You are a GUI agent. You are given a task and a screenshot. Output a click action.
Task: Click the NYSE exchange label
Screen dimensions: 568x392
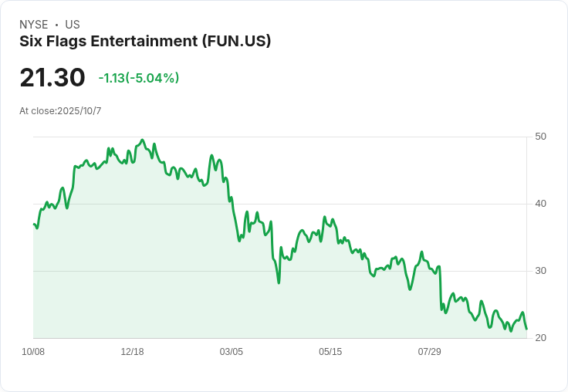[x=33, y=25]
